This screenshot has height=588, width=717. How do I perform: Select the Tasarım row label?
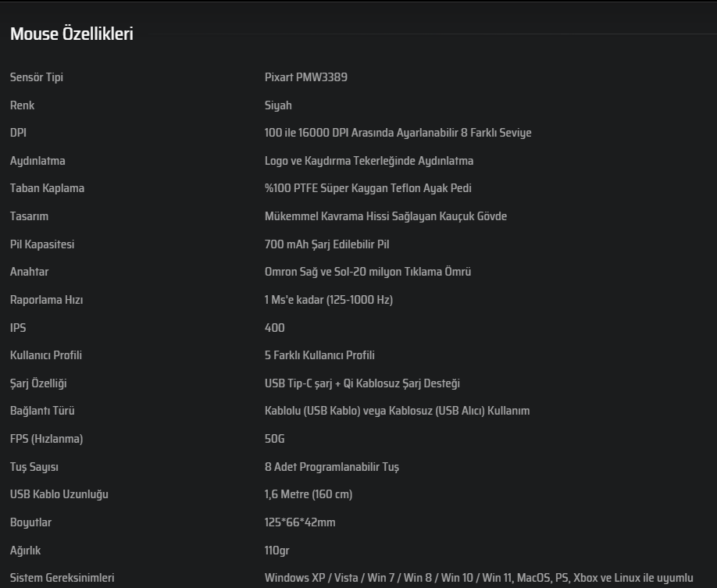click(29, 216)
